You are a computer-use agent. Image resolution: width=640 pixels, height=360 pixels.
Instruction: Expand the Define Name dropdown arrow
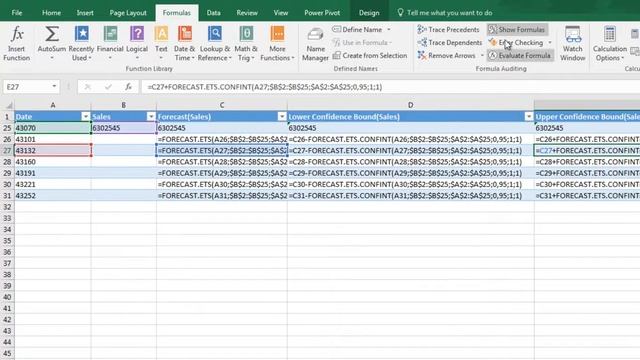pos(389,29)
